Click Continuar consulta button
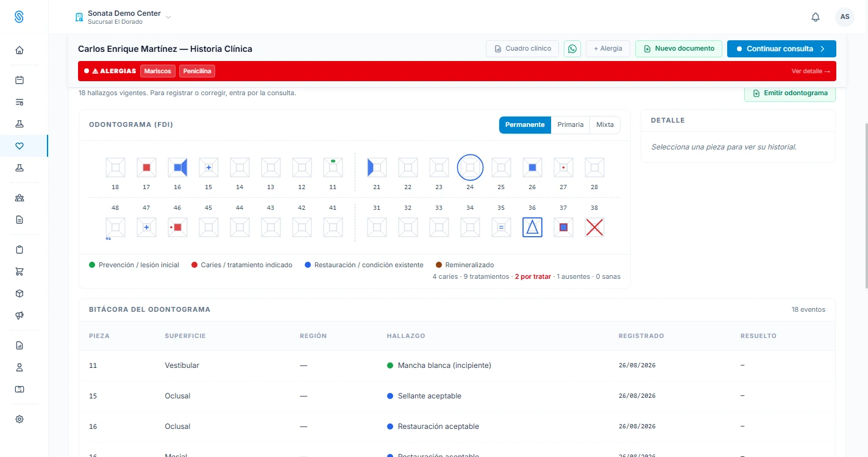 (781, 49)
